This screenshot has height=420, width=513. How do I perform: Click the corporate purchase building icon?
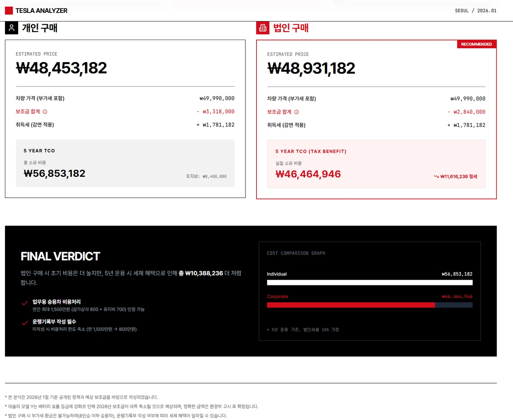pos(263,28)
